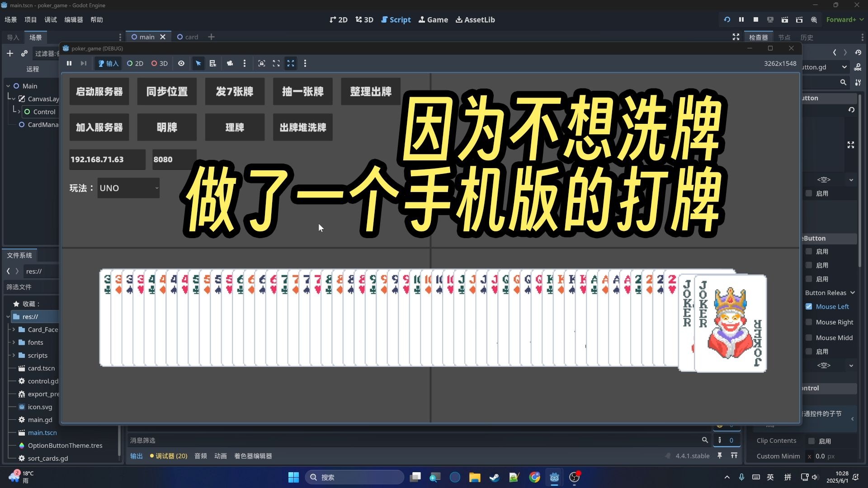Select the pointer pick tool in debug toolbar
Viewport: 868px width, 488px height.
click(198, 63)
